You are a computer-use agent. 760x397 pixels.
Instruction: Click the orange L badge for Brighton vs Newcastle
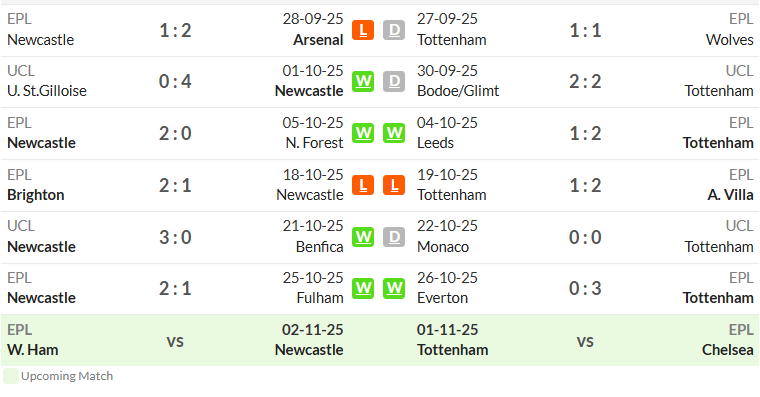point(363,185)
